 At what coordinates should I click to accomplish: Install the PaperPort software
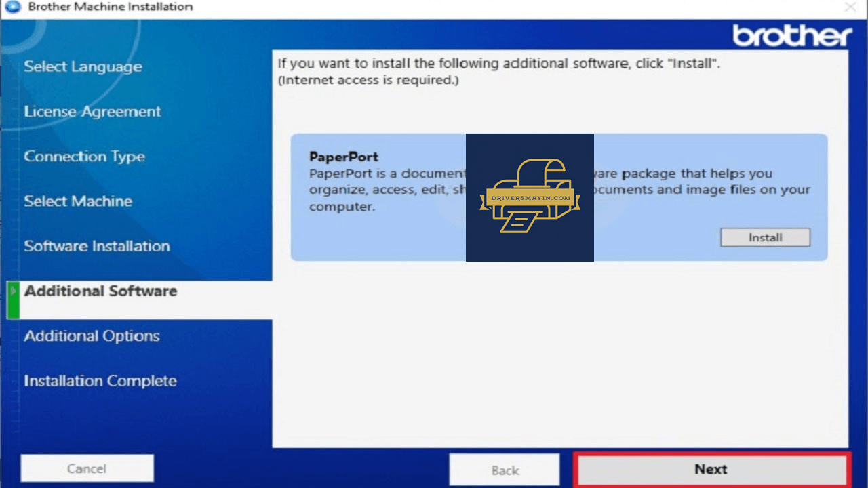(x=765, y=237)
